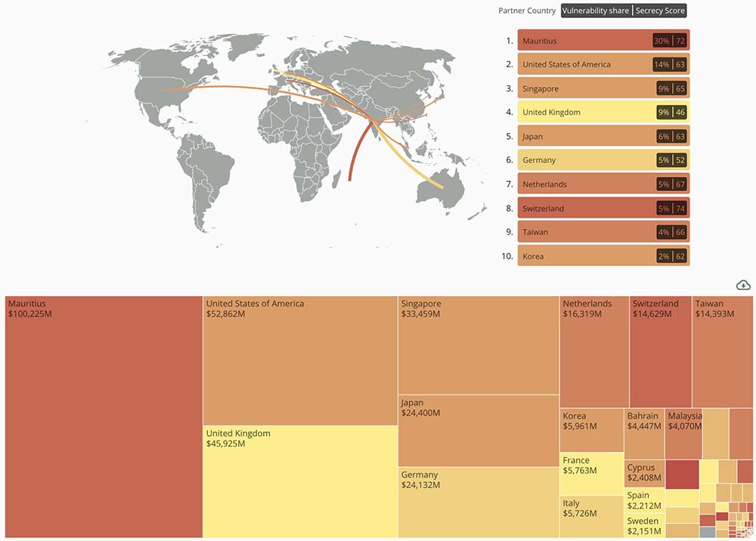756x541 pixels.
Task: Select the United Kingdom ranking list row
Action: pyautogui.click(x=603, y=113)
